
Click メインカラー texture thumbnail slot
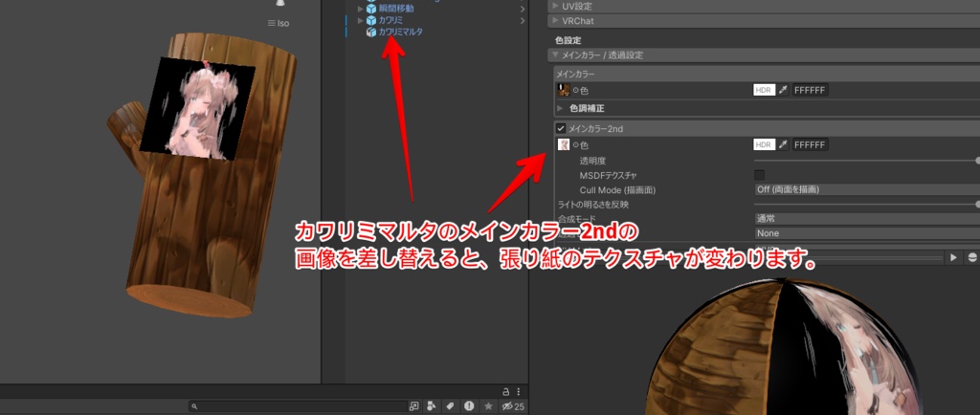pos(563,90)
